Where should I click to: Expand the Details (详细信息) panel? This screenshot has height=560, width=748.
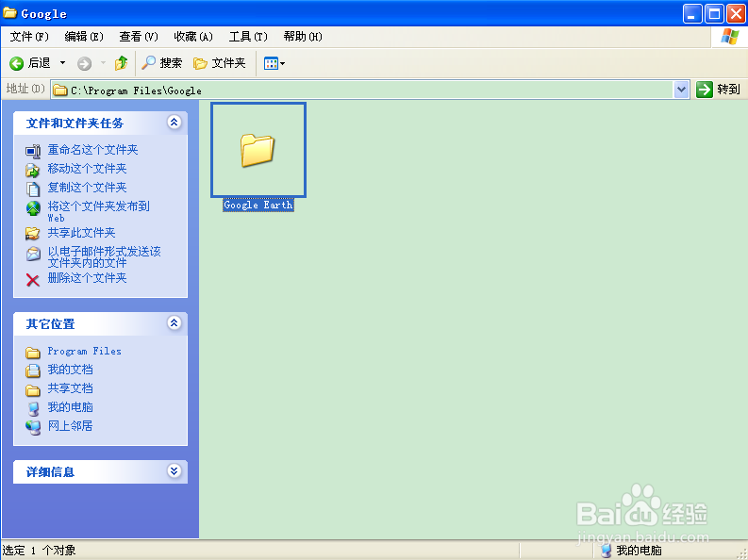[175, 471]
